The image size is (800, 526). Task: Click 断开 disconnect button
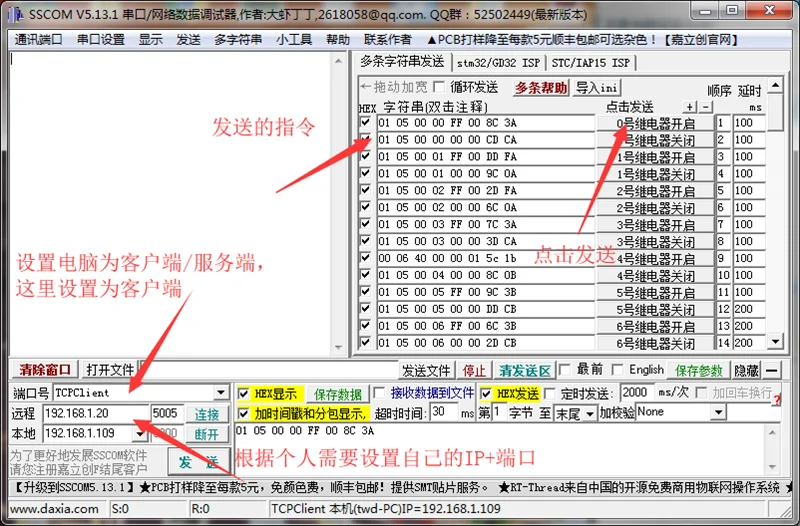[x=207, y=434]
